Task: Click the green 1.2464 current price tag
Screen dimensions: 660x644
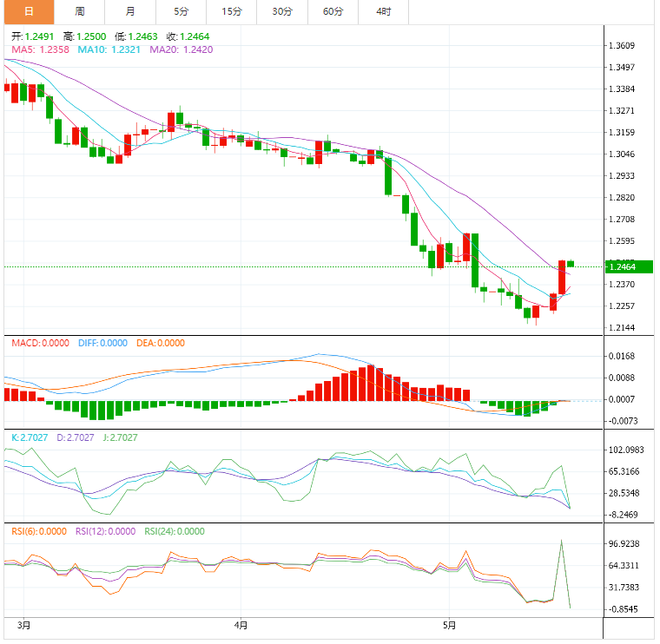Action: (629, 266)
